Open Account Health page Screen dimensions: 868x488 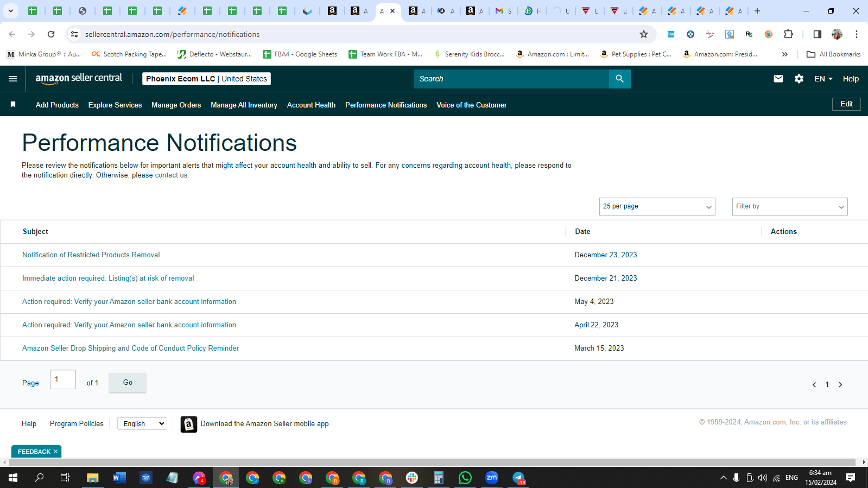311,105
